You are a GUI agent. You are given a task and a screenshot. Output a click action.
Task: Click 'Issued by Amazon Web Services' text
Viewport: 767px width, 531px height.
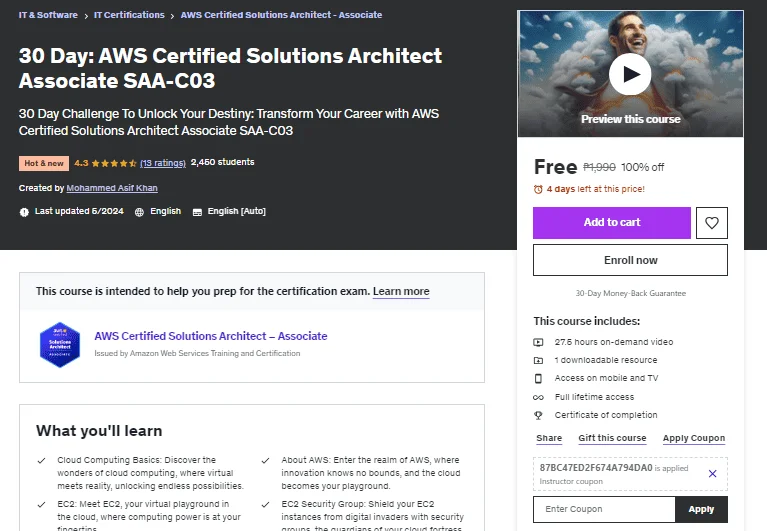pyautogui.click(x=197, y=354)
